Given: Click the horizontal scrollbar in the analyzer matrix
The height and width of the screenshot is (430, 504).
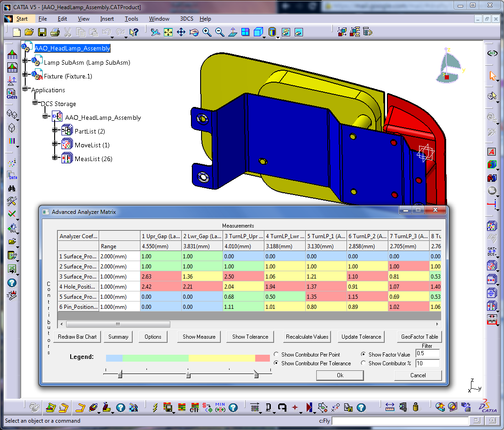Looking at the screenshot, I should [x=118, y=324].
